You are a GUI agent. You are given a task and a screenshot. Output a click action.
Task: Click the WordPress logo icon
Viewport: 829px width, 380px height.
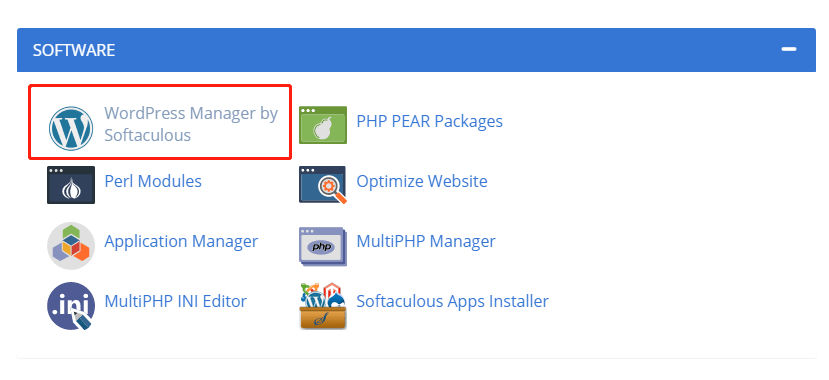coord(71,128)
